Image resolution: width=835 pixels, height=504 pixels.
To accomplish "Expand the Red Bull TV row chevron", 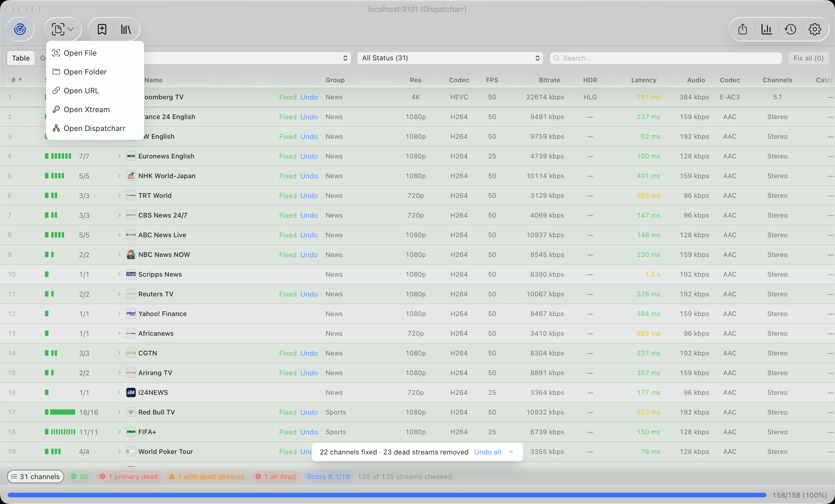I will pos(119,412).
